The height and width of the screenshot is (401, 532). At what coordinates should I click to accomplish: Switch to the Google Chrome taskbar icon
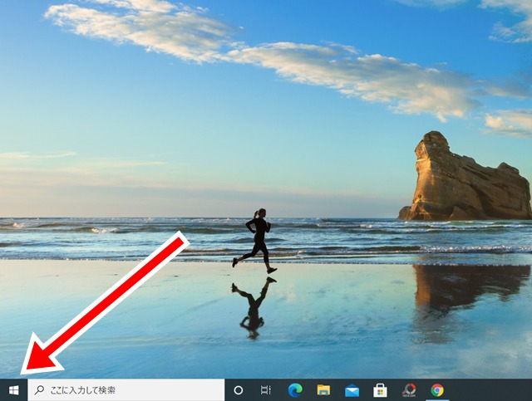click(437, 390)
